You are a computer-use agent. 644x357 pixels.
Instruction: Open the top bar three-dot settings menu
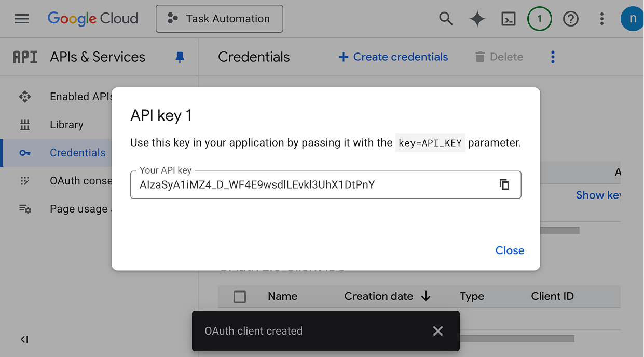tap(602, 19)
